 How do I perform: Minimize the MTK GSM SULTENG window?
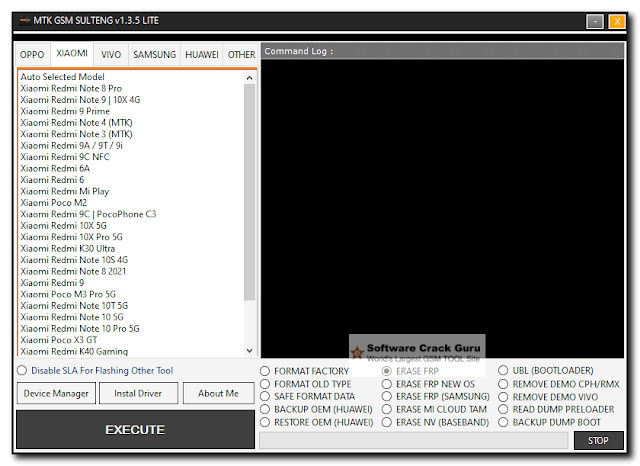[x=595, y=21]
